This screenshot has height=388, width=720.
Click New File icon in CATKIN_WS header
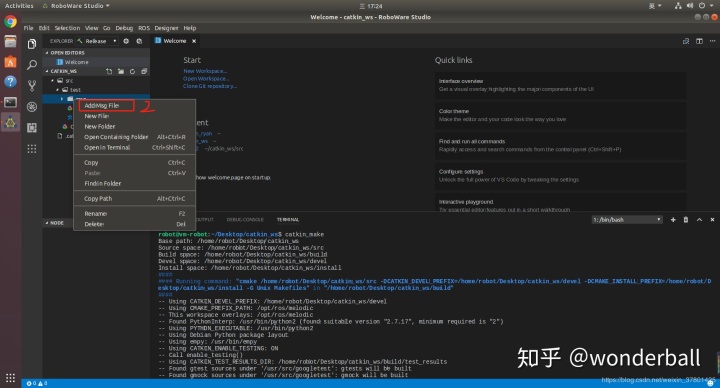(109, 71)
